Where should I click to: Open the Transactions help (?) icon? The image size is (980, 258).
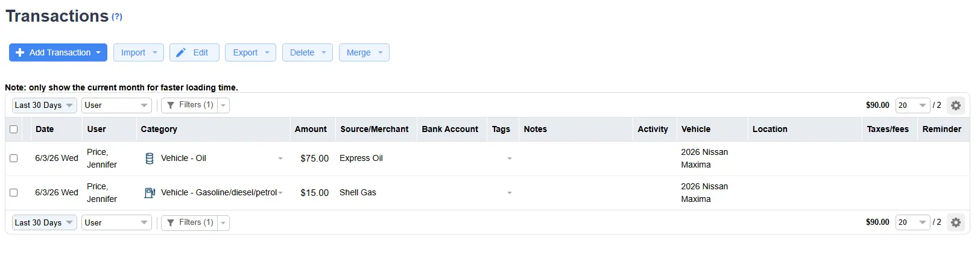pyautogui.click(x=117, y=17)
